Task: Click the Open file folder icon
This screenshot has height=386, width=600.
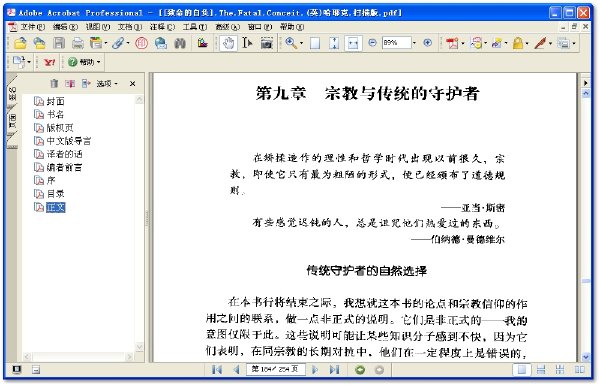Action: (x=20, y=43)
